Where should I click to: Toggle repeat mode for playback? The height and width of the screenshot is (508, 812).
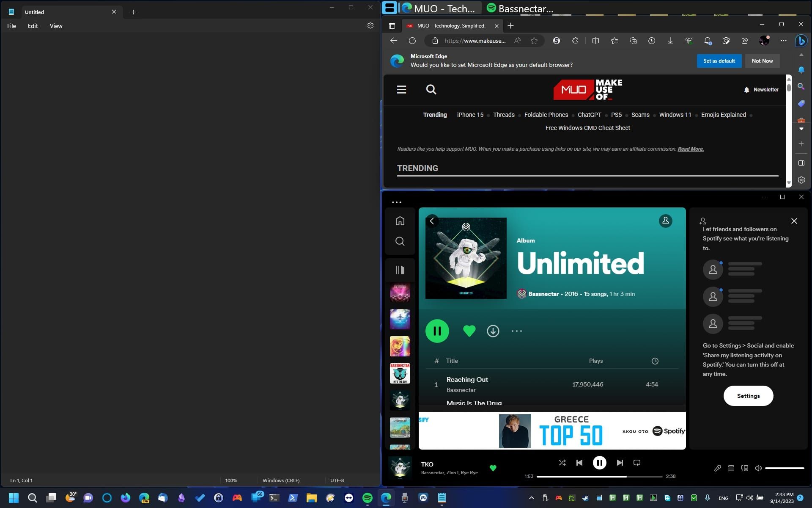coord(637,463)
